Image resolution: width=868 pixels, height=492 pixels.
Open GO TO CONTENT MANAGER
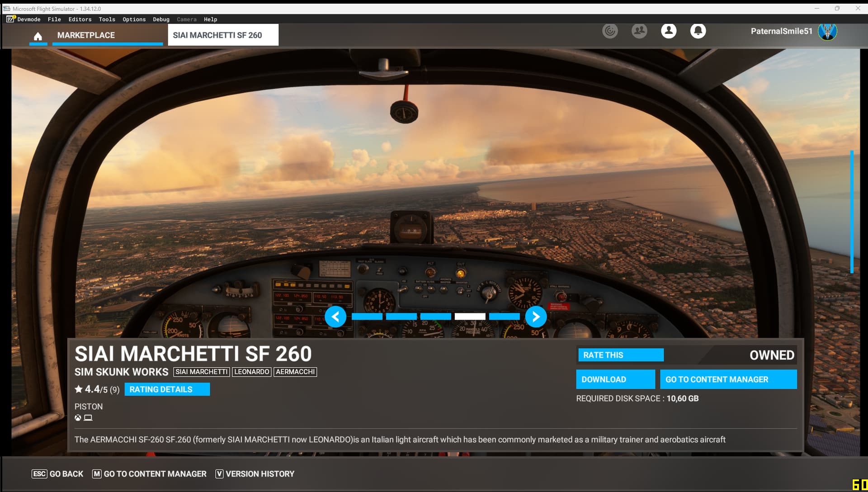click(729, 379)
